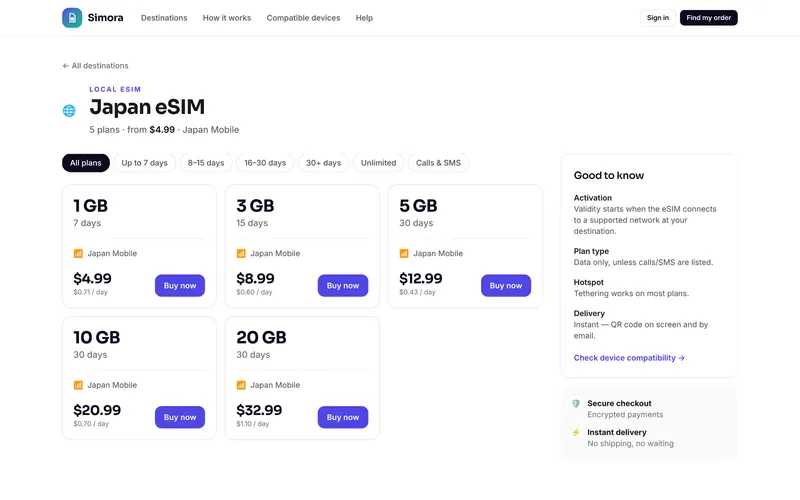Click the 10 GB plan title
Viewport: 800px width, 500px height.
tap(96, 337)
